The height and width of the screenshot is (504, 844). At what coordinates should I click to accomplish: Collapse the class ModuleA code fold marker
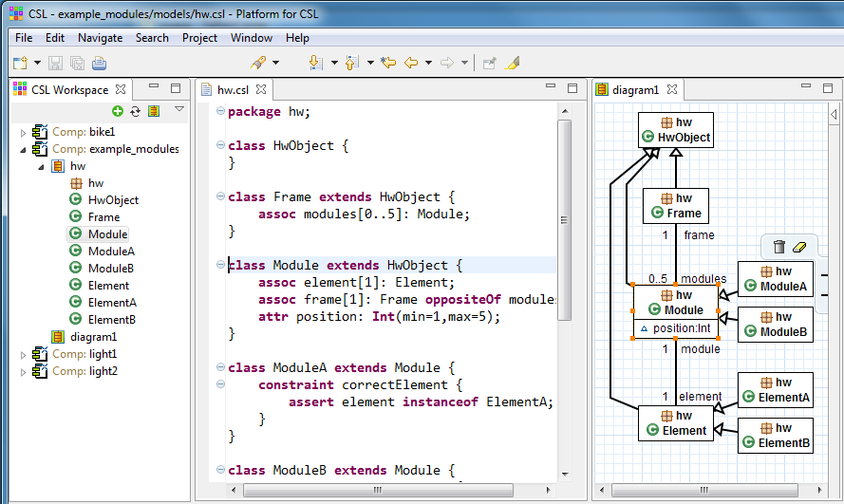click(220, 368)
